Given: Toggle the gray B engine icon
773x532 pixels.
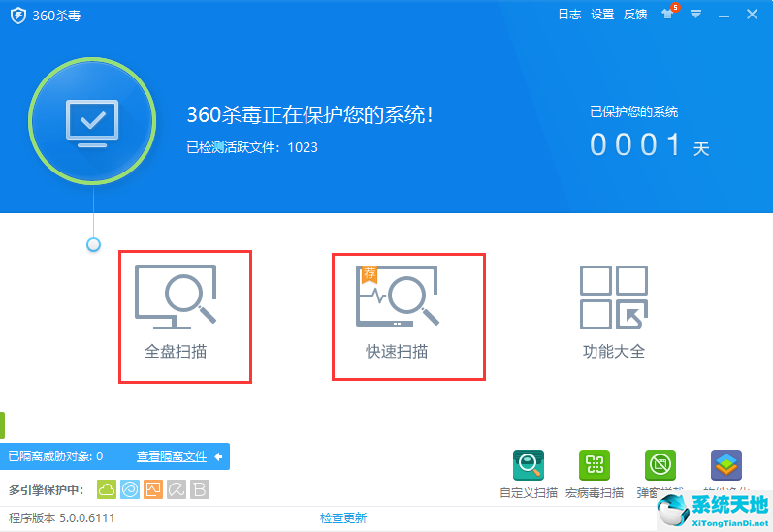Looking at the screenshot, I should [x=200, y=489].
